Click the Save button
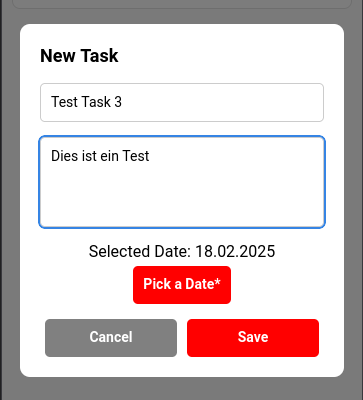Screen dimensions: 363x400 [253, 338]
